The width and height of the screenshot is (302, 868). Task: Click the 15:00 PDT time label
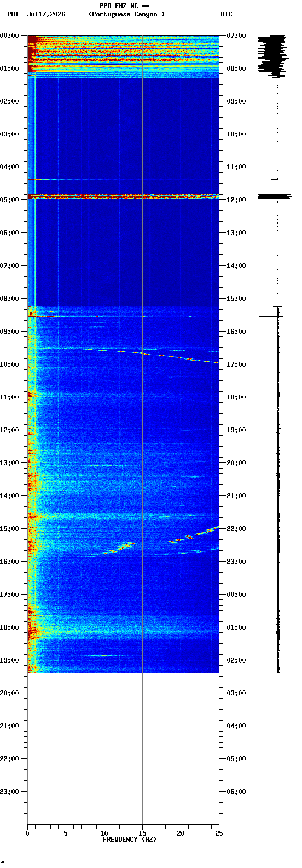[9, 528]
